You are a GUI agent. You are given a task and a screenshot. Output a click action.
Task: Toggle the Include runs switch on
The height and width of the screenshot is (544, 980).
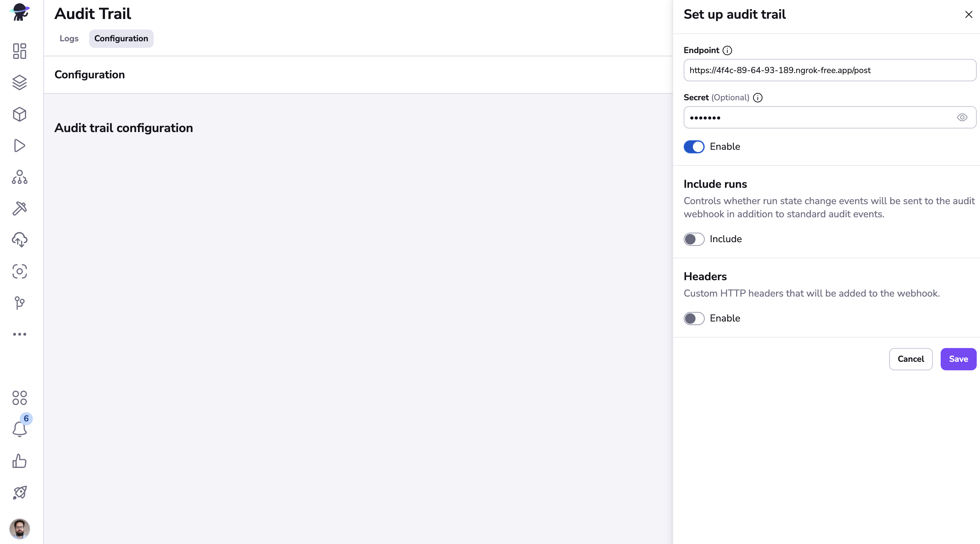click(x=694, y=239)
